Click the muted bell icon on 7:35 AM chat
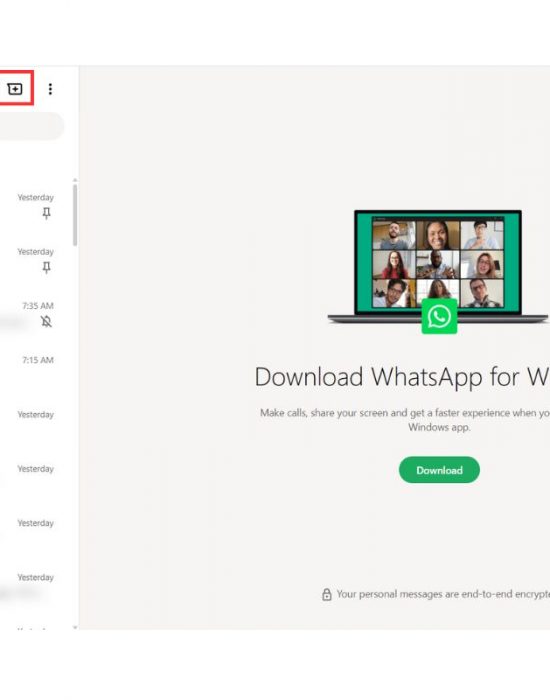This screenshot has width=550, height=700. [x=46, y=321]
